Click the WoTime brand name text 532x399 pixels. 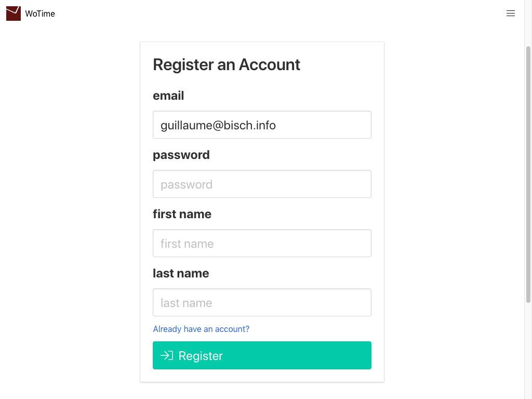[x=40, y=14]
